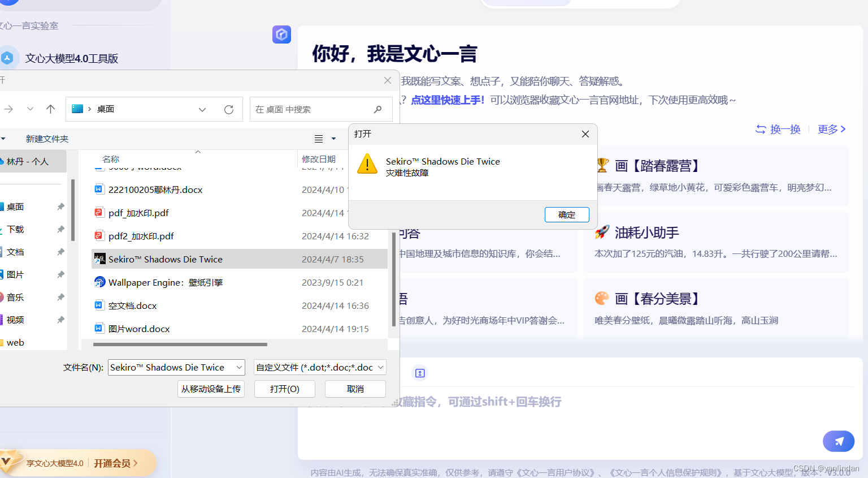Open 图片 in the navigation pane
Screen dimensions: 868x478
point(15,274)
